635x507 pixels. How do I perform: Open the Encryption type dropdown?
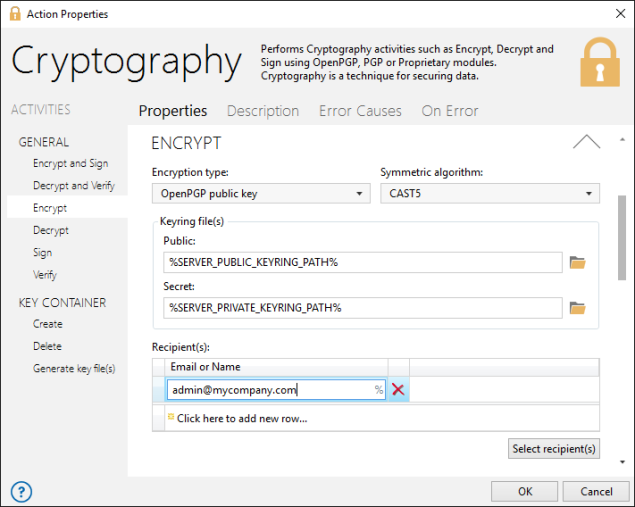[260, 194]
